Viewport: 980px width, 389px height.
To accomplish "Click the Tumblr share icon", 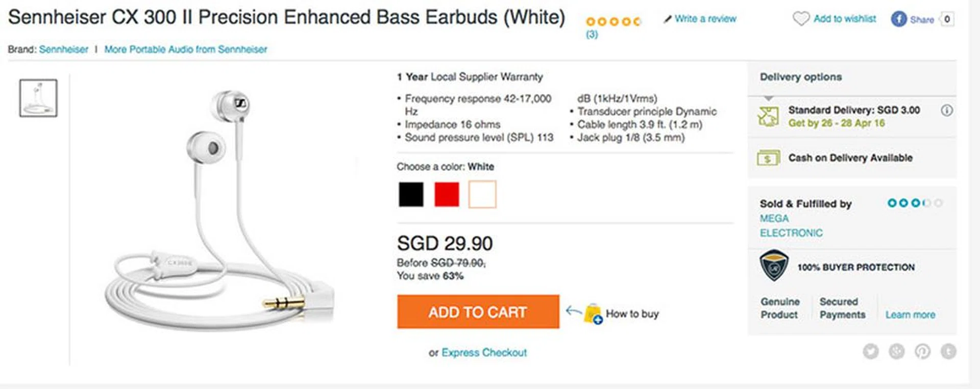I will 948,351.
